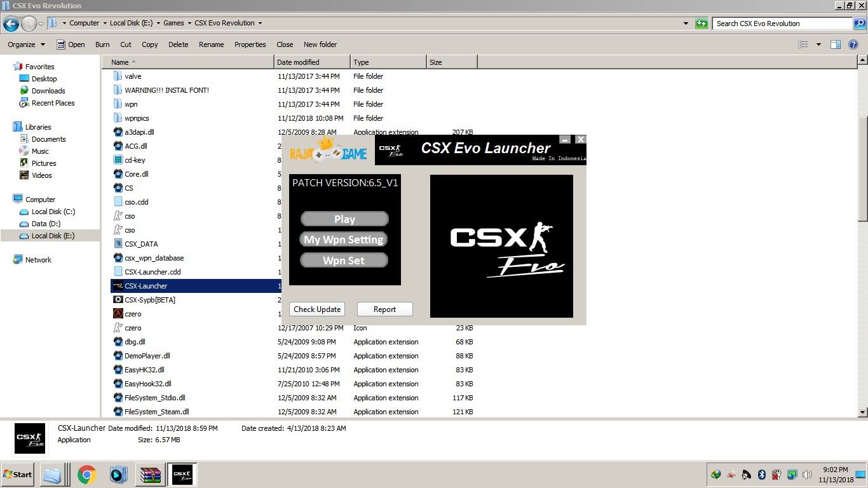Expand breadcrumb arrow after Local Disk (E:)

[x=158, y=23]
